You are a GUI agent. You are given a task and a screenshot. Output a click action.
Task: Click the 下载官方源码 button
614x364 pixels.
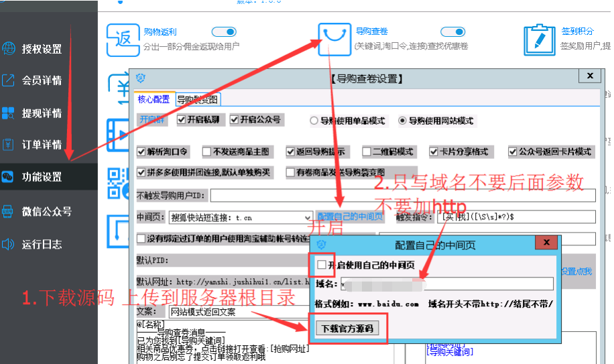[347, 328]
